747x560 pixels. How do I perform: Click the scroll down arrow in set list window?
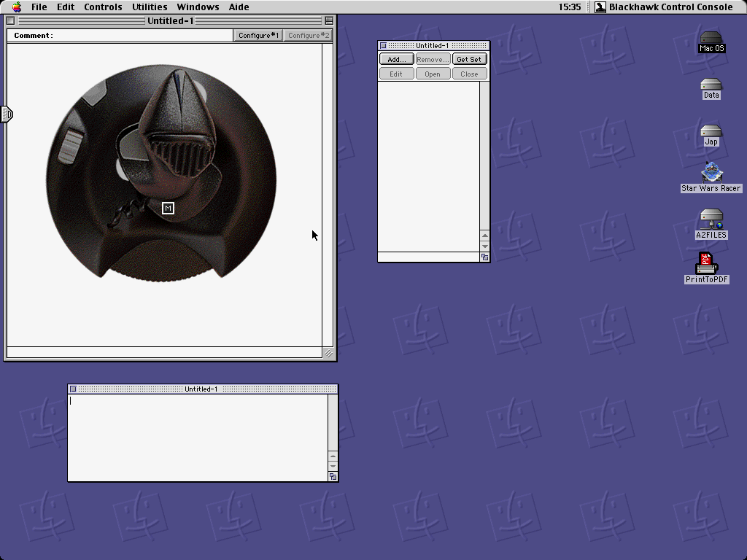(x=484, y=246)
